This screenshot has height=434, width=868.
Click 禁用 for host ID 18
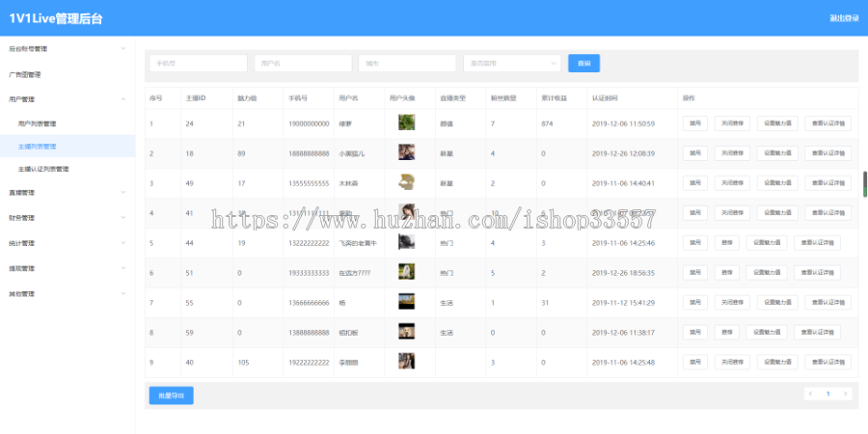pyautogui.click(x=694, y=153)
